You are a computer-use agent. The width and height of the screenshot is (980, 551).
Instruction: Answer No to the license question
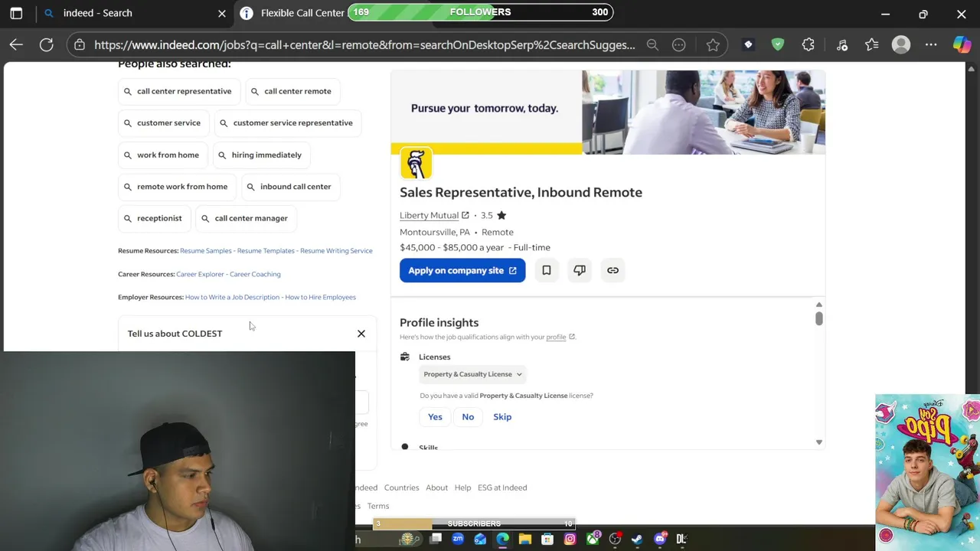tap(468, 417)
